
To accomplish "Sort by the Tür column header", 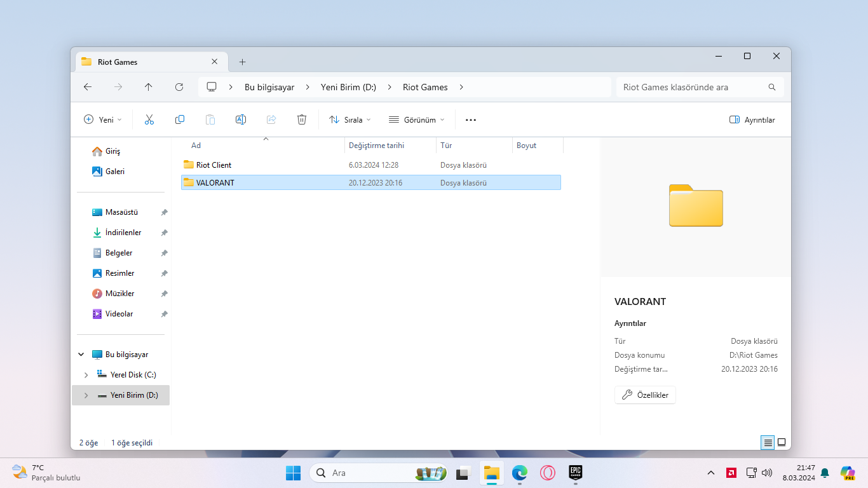I will [475, 146].
